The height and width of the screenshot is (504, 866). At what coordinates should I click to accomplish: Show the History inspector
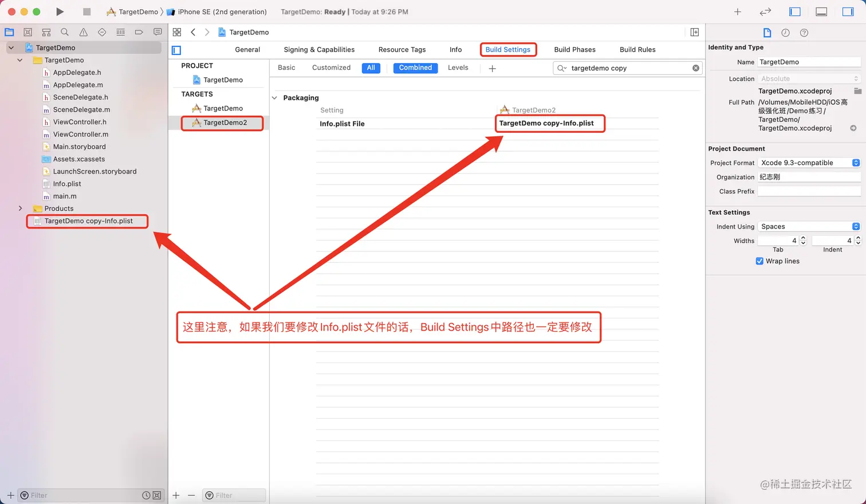click(786, 33)
